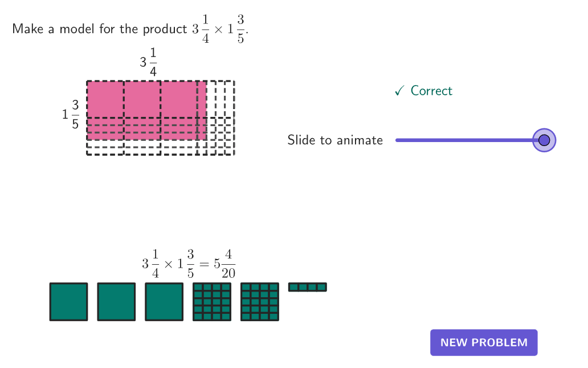588x368 pixels.
Task: Click the 'Slide to animate' label
Action: [335, 140]
